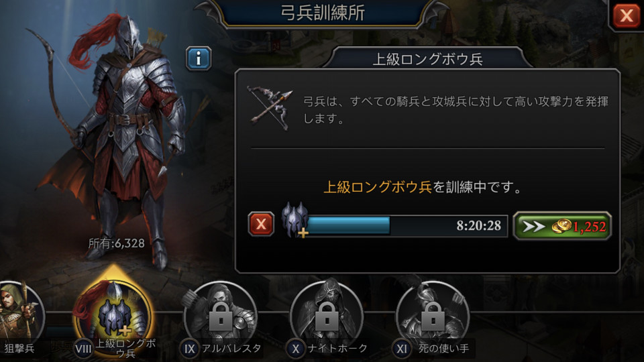Click the tier X badge
644x362 pixels.
coord(295,349)
